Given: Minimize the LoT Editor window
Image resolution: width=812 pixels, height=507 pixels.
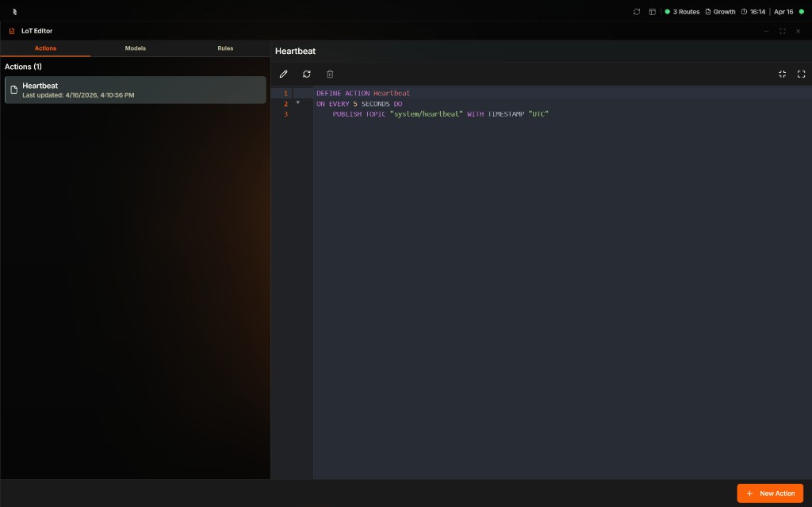Looking at the screenshot, I should (767, 31).
